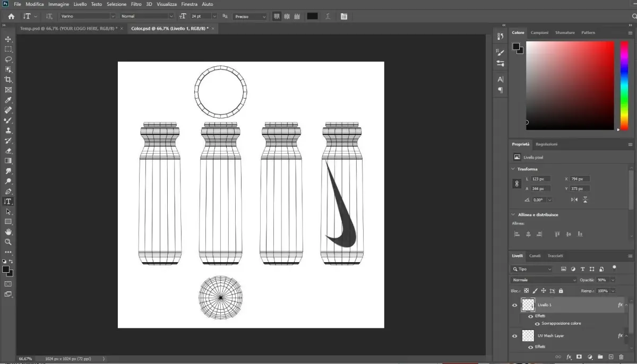
Task: Open the anti-aliasing Preciso dropdown
Action: point(250,16)
